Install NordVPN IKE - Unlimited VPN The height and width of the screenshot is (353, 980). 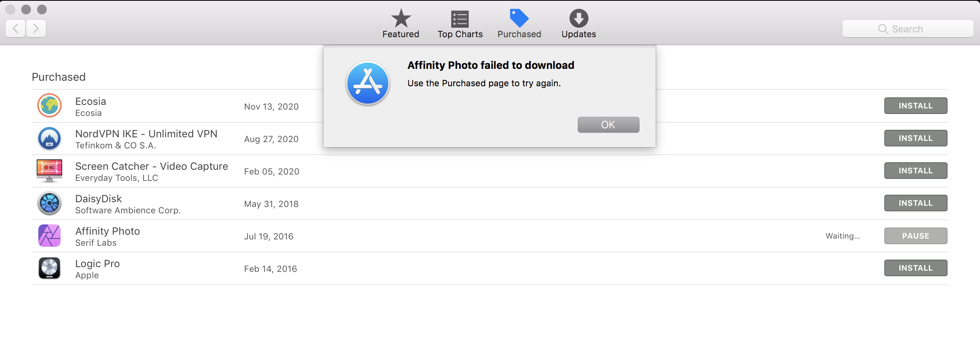point(916,138)
